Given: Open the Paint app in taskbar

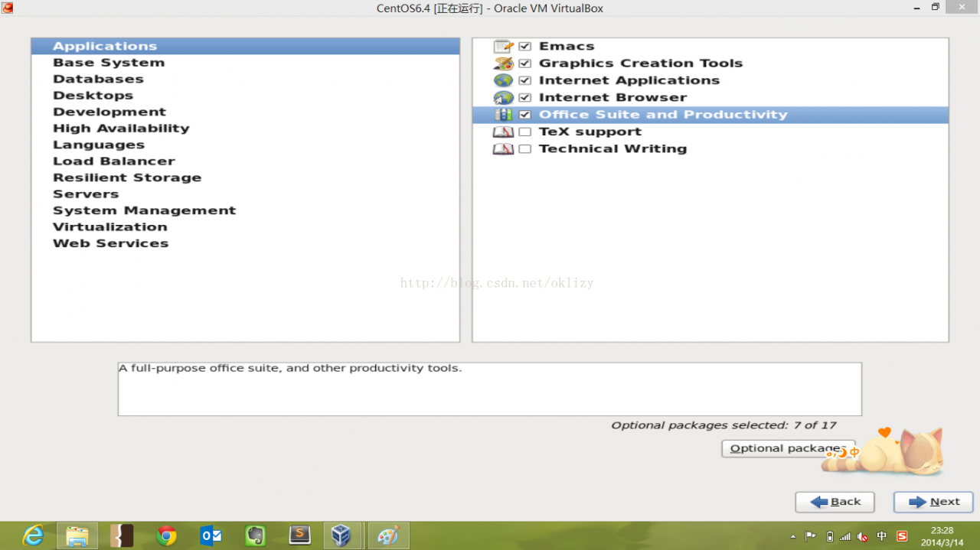Looking at the screenshot, I should pyautogui.click(x=388, y=535).
